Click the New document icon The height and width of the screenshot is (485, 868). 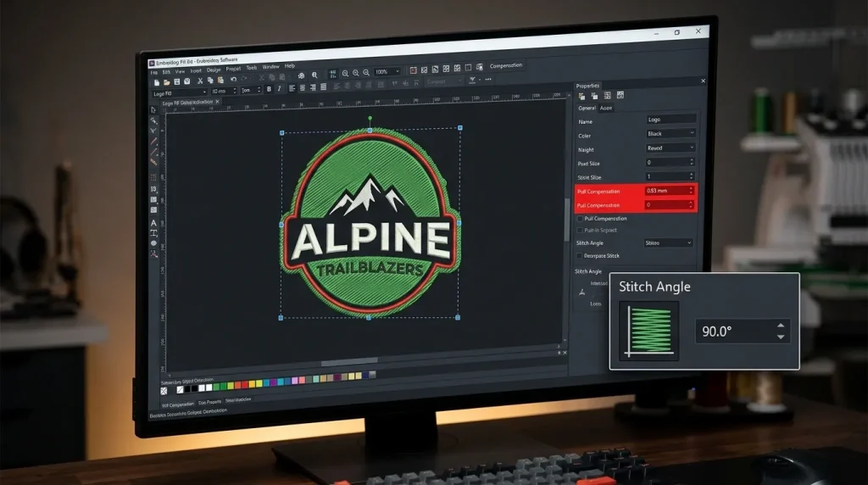coord(157,82)
